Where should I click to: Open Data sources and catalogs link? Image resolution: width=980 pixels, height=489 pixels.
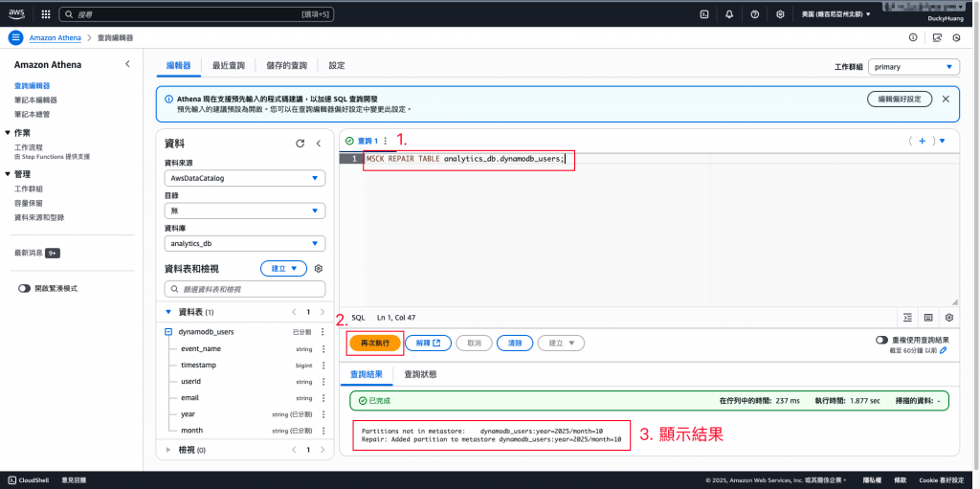tap(39, 217)
